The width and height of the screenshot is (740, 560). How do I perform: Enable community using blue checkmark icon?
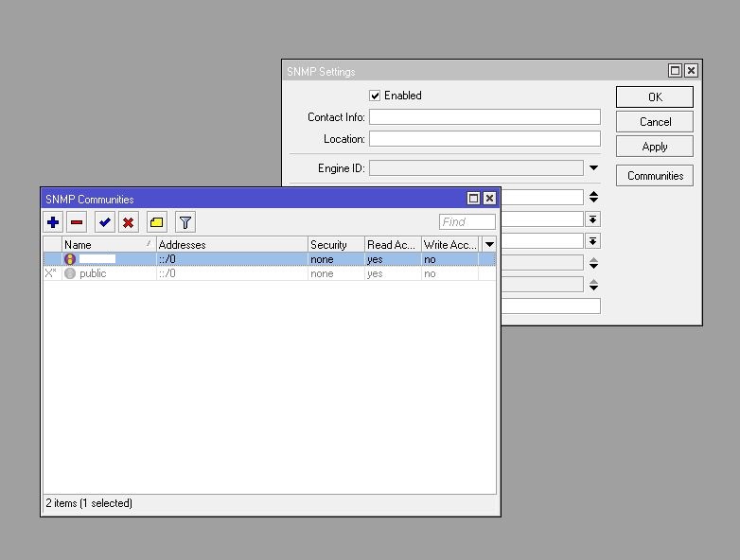(x=105, y=222)
